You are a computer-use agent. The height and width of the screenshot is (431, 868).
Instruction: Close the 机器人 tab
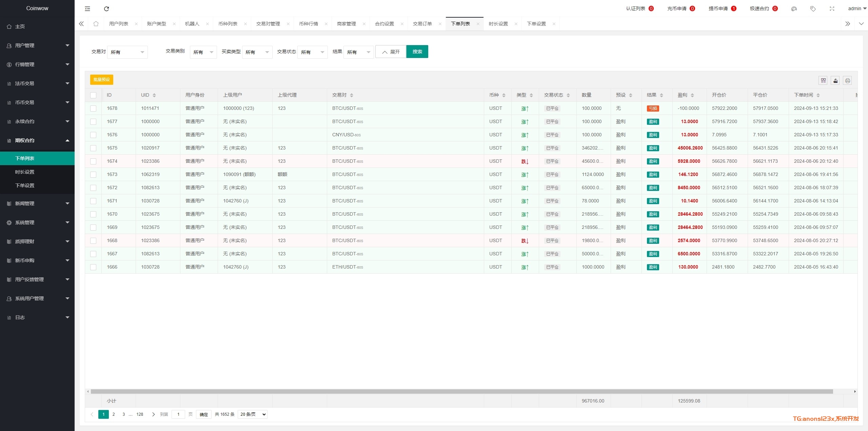click(x=208, y=24)
